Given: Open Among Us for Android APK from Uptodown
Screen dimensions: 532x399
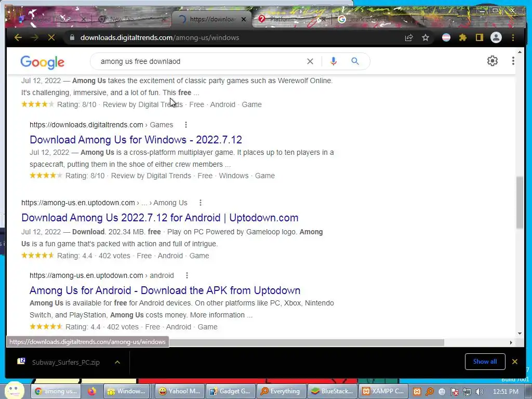Looking at the screenshot, I should click(165, 290).
